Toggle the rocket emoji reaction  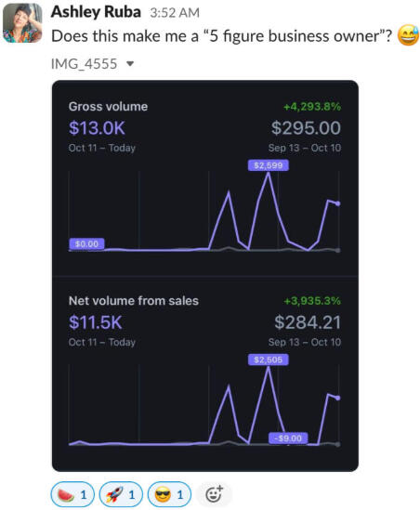pyautogui.click(x=121, y=495)
